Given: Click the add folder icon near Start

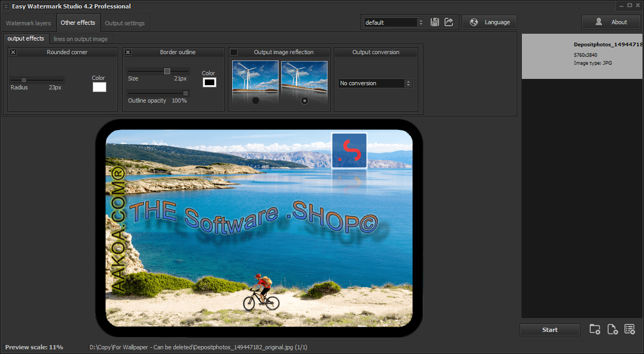Looking at the screenshot, I should coord(595,329).
